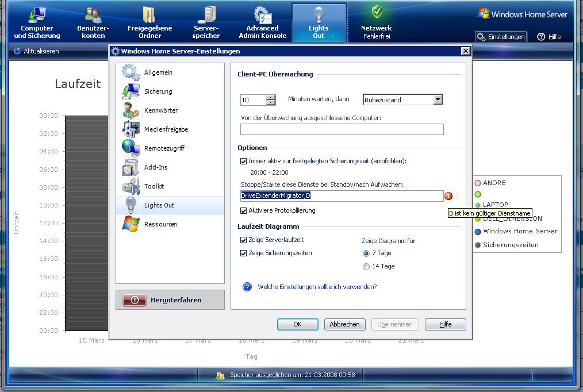Click the Übernehmen button
The height and width of the screenshot is (392, 583).
[395, 324]
